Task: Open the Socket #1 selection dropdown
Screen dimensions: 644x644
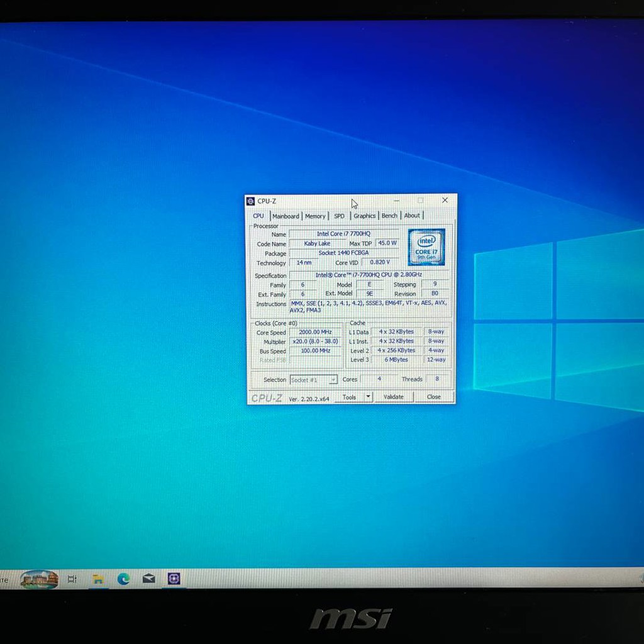Action: click(314, 380)
